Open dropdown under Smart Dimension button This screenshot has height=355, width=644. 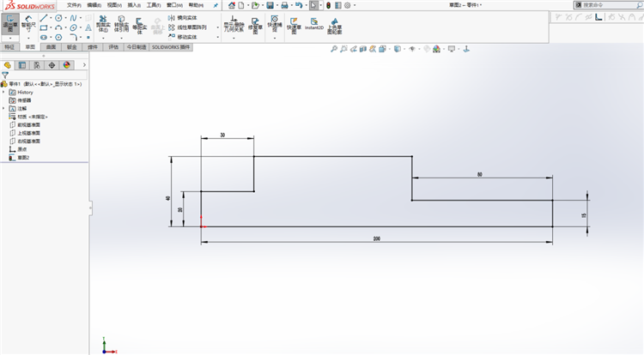click(x=28, y=38)
